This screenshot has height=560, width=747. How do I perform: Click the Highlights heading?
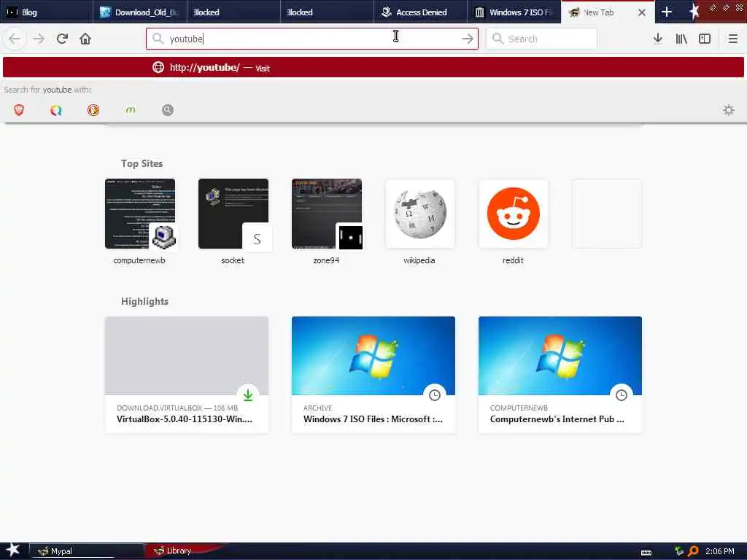pos(144,301)
